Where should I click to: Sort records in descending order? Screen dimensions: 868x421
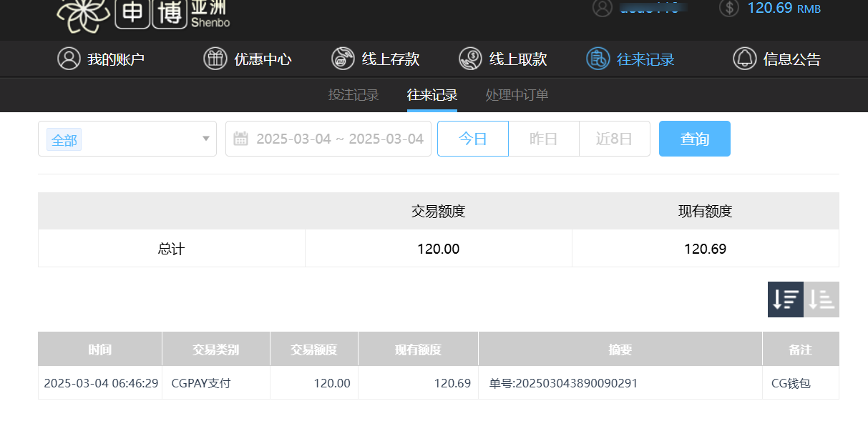786,299
